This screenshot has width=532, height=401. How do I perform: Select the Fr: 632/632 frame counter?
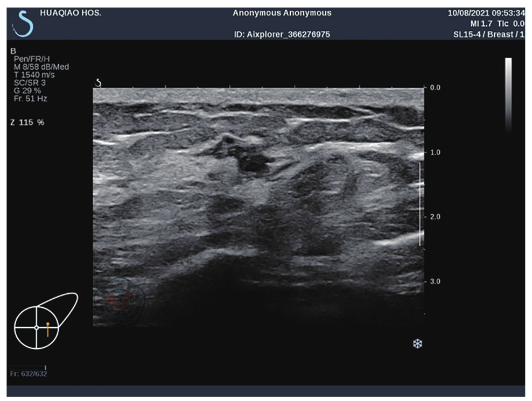[29, 374]
